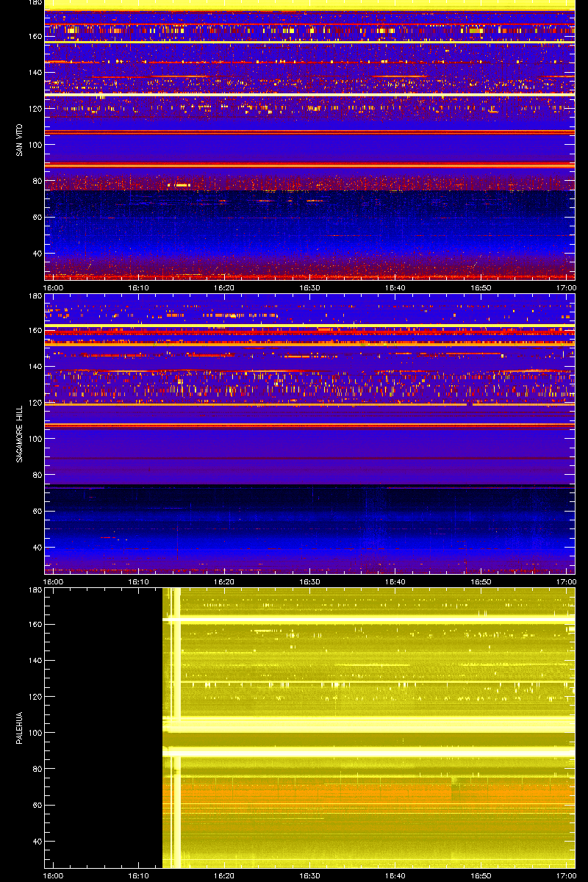Viewport: 588px width, 882px height.
Task: Click the 100 frequency label on Palehua axis
Action: [x=35, y=733]
